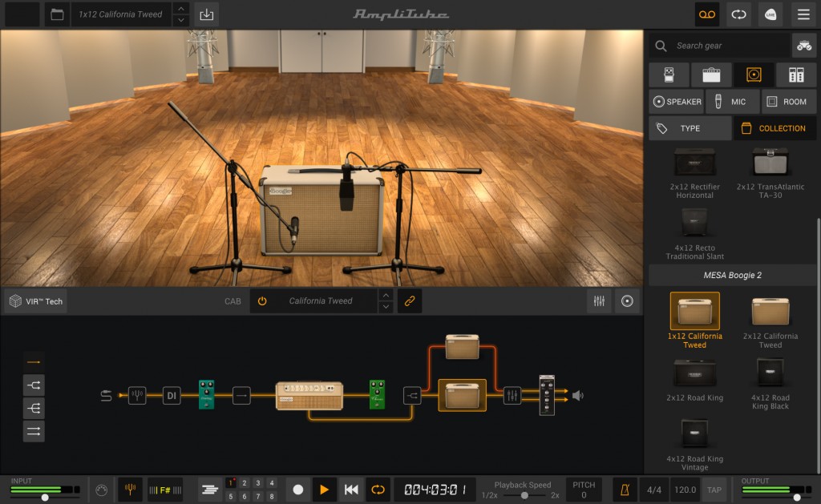Select the rack unit at chain end
This screenshot has width=821, height=504.
(547, 395)
